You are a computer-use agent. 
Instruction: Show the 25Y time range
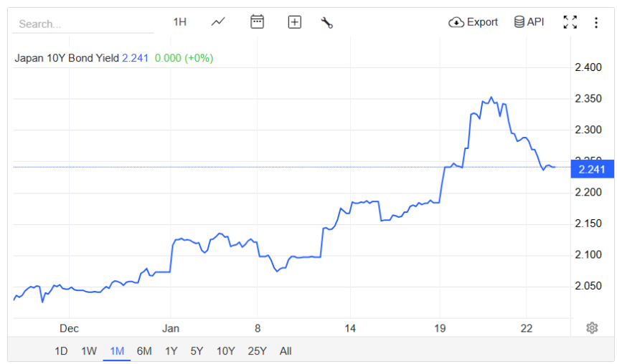click(x=257, y=351)
